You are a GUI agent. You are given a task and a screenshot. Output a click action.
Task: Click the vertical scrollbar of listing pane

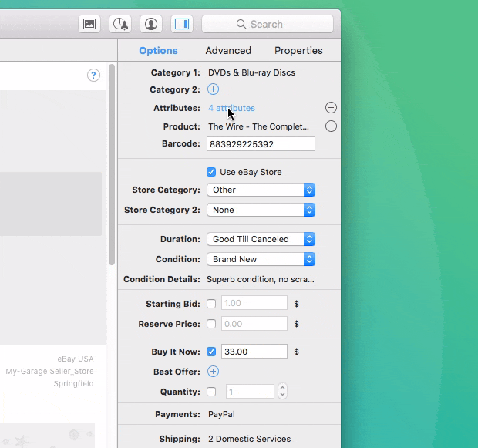pyautogui.click(x=112, y=165)
